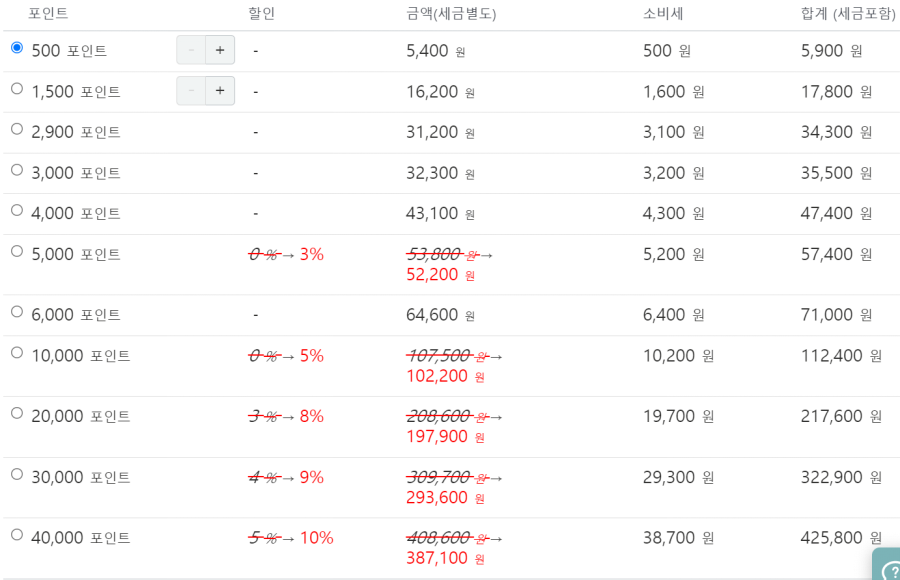The height and width of the screenshot is (580, 900).
Task: Click the plus stepper on 500 포인트 row
Action: click(218, 49)
